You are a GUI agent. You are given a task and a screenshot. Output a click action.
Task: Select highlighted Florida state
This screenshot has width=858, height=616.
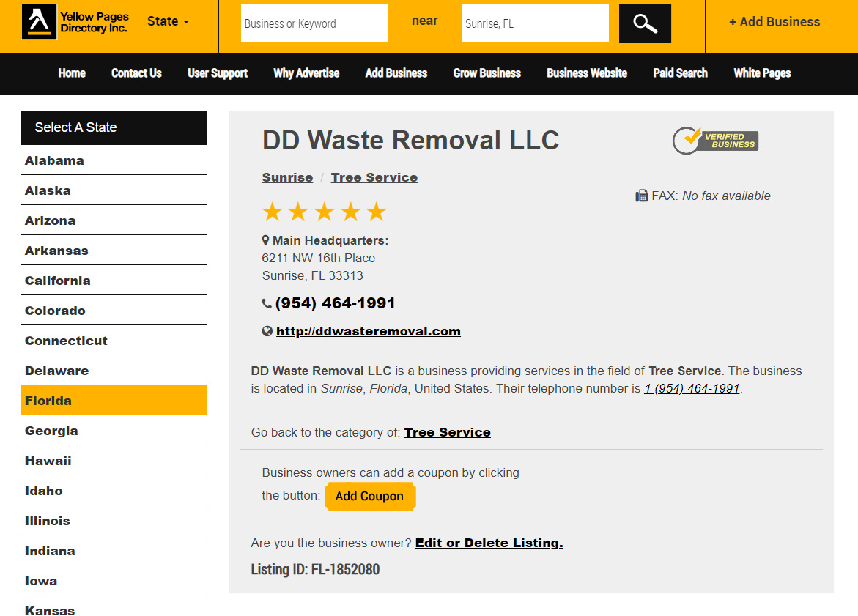114,401
